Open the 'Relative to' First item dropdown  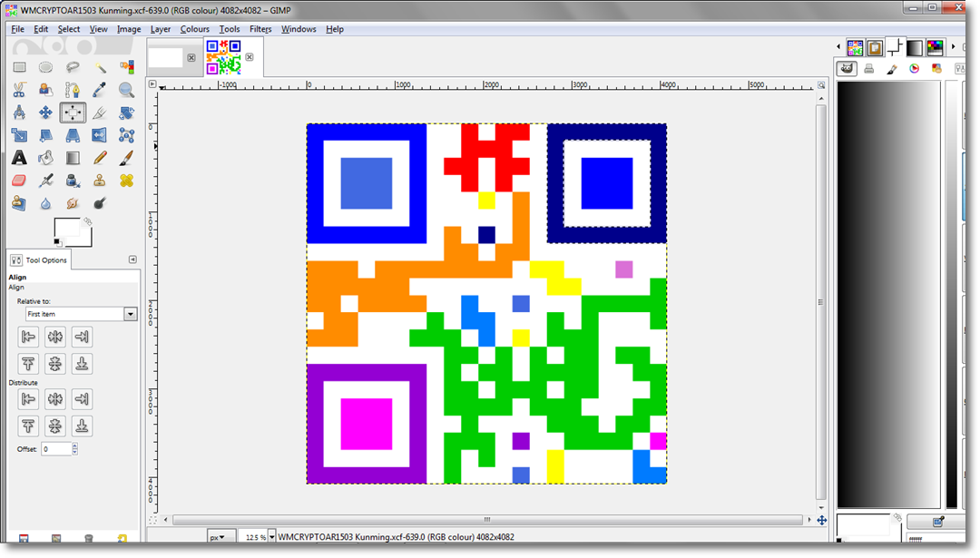(x=82, y=314)
